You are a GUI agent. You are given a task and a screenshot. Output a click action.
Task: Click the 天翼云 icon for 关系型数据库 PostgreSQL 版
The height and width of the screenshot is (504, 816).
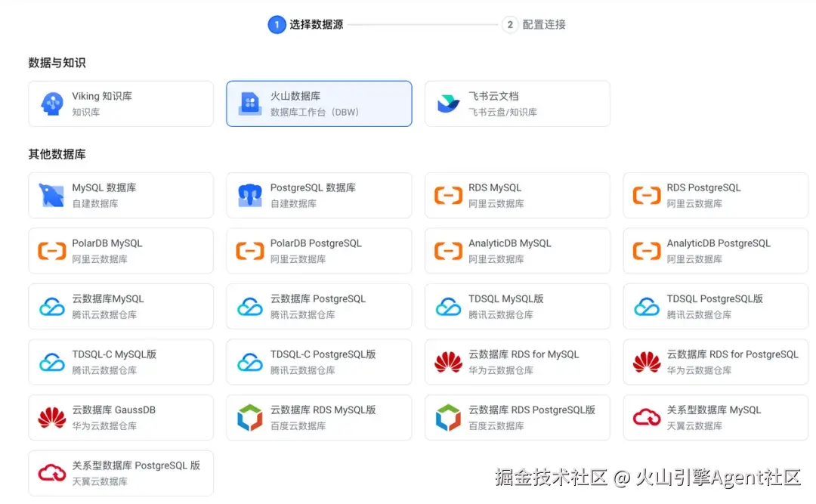point(52,473)
